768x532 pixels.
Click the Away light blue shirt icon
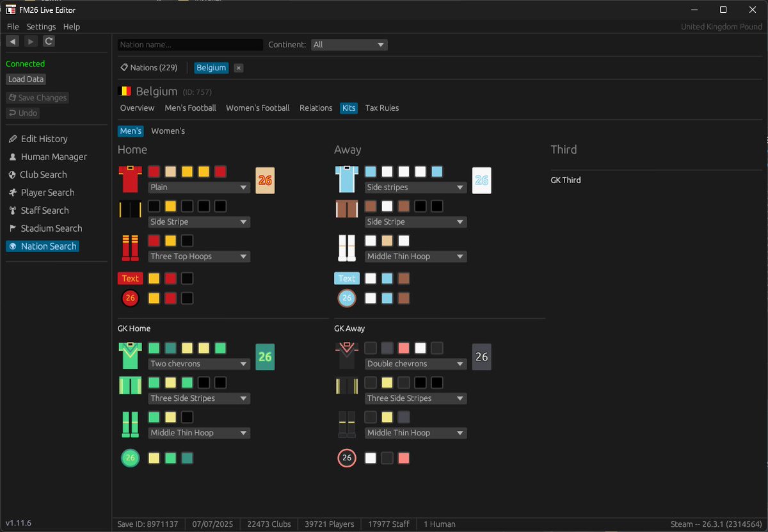click(x=346, y=180)
